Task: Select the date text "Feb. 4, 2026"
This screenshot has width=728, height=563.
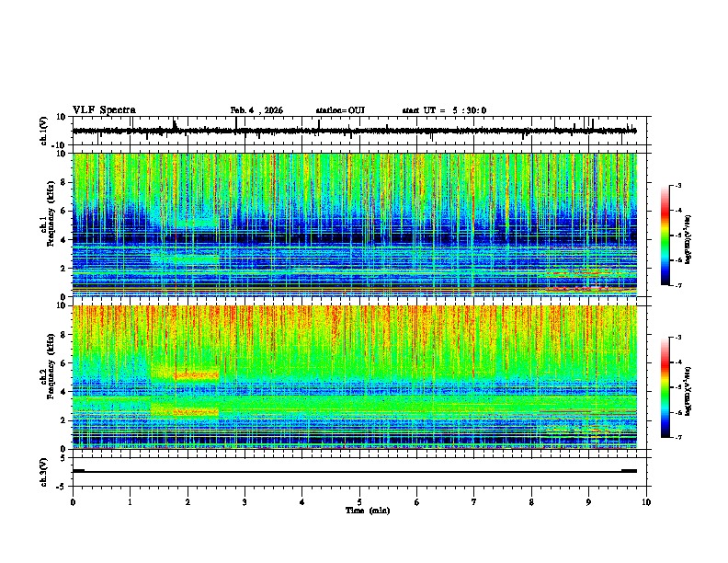Action: pos(256,110)
